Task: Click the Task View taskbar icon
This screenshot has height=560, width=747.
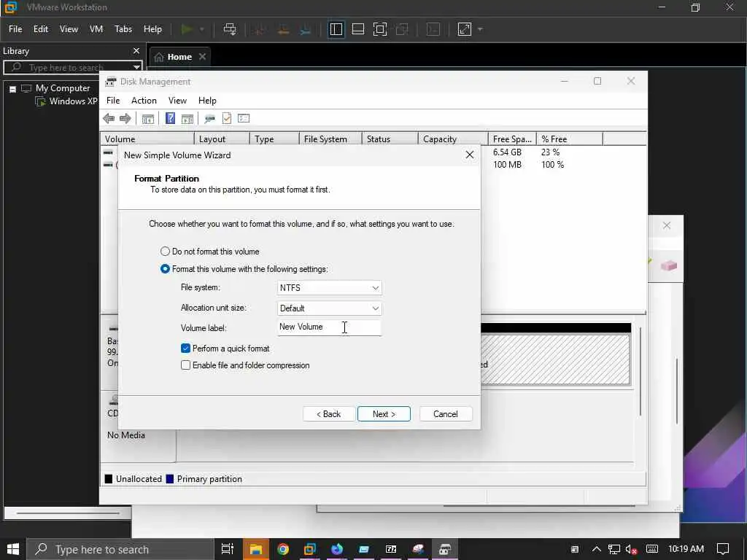Action: (x=228, y=549)
